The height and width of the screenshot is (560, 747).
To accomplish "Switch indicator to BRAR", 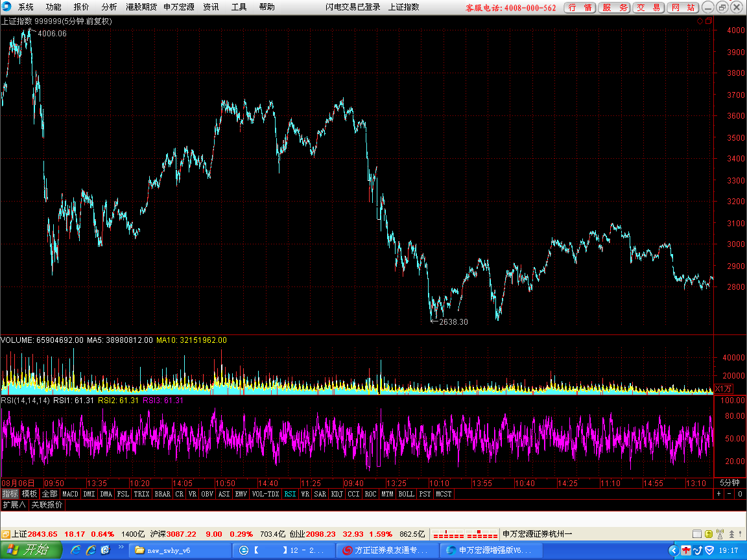I will (x=163, y=494).
